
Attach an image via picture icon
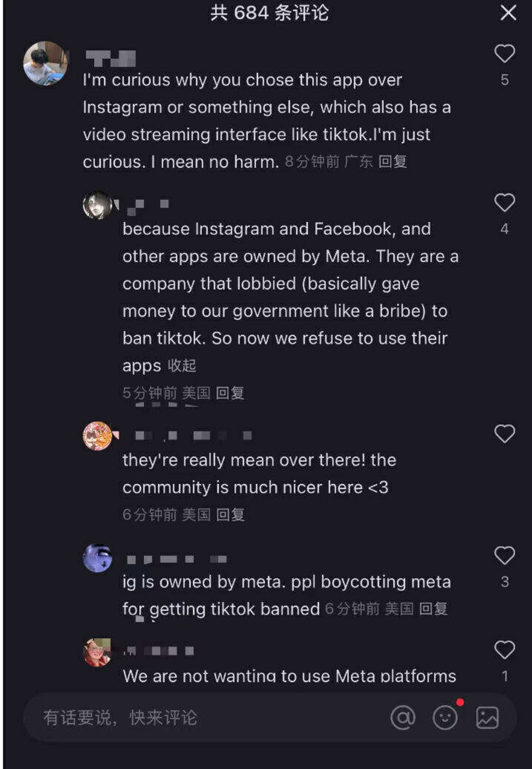pos(487,718)
